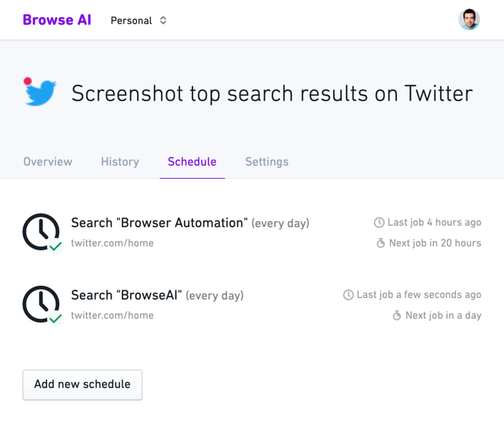Click the user profile avatar
The height and width of the screenshot is (439, 504).
coord(469,20)
